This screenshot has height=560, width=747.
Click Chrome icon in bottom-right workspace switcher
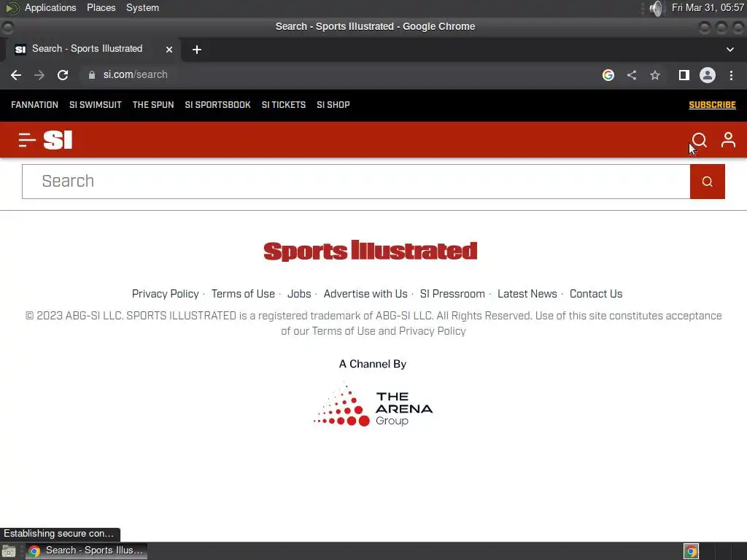coord(691,551)
